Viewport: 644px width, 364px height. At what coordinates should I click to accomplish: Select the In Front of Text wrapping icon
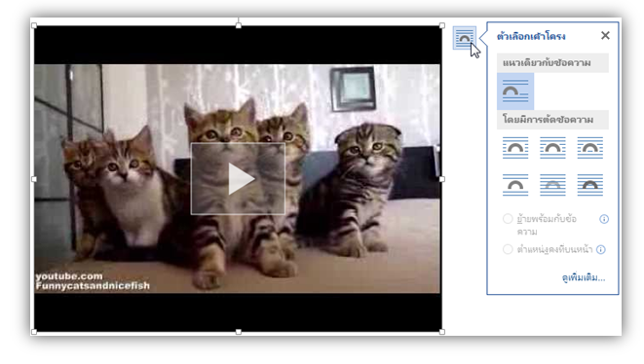589,185
